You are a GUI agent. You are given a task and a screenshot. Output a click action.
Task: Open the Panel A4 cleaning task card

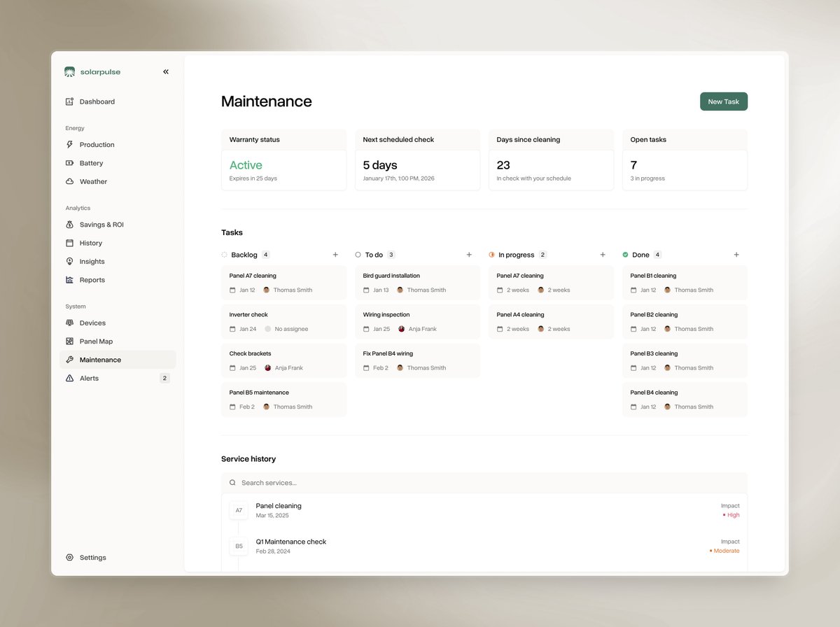click(551, 322)
